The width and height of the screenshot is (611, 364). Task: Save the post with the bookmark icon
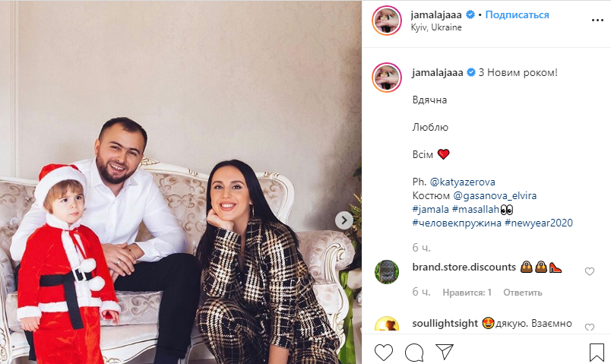[x=597, y=353]
